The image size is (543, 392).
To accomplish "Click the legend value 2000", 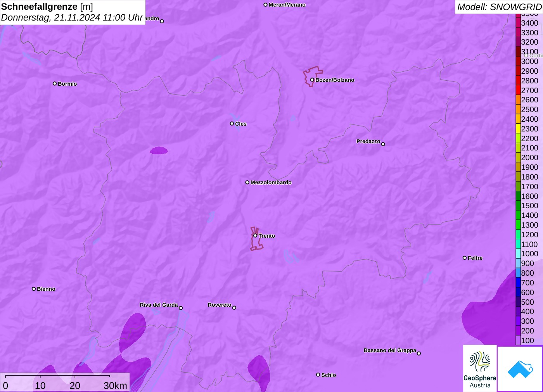I will point(530,157).
